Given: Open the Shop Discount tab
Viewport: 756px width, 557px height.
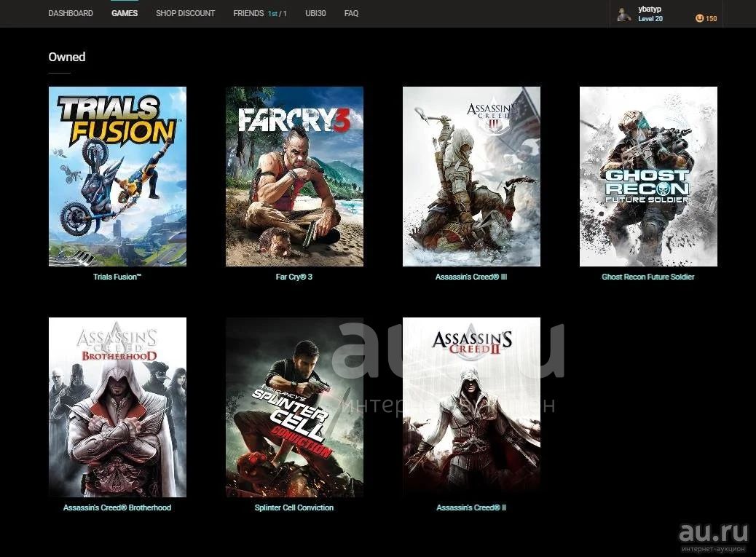Looking at the screenshot, I should [185, 14].
